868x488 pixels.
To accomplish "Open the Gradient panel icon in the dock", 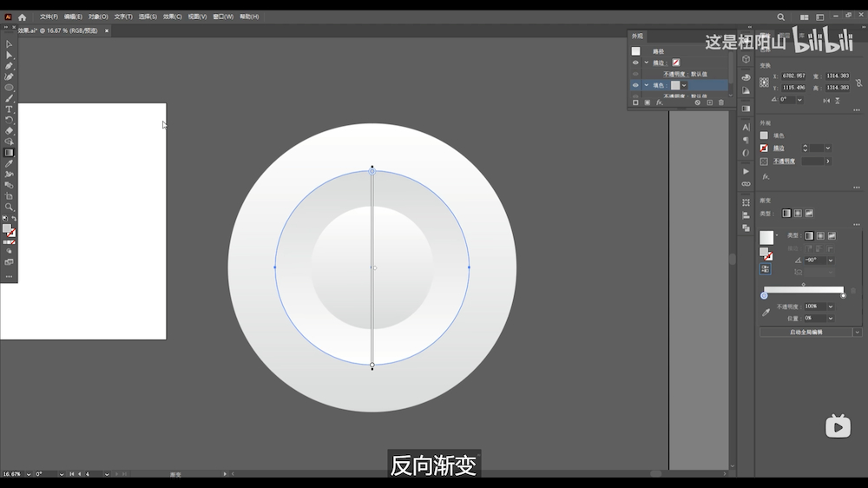I will [746, 109].
